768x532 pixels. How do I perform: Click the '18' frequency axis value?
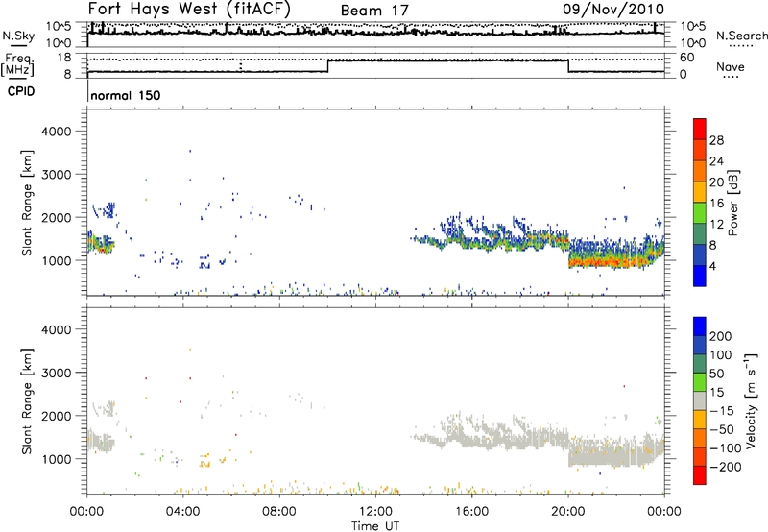(x=64, y=58)
